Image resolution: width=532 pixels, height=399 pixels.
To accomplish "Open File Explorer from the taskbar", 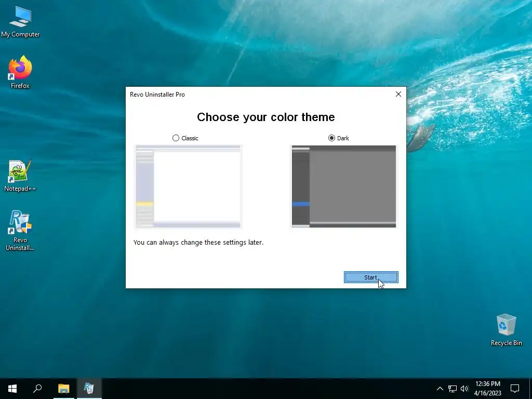I will (63, 389).
